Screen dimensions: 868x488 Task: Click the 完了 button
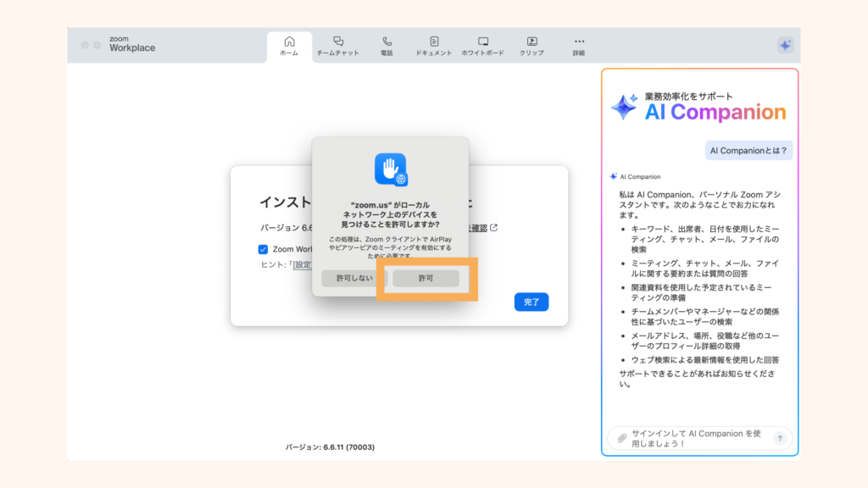531,302
